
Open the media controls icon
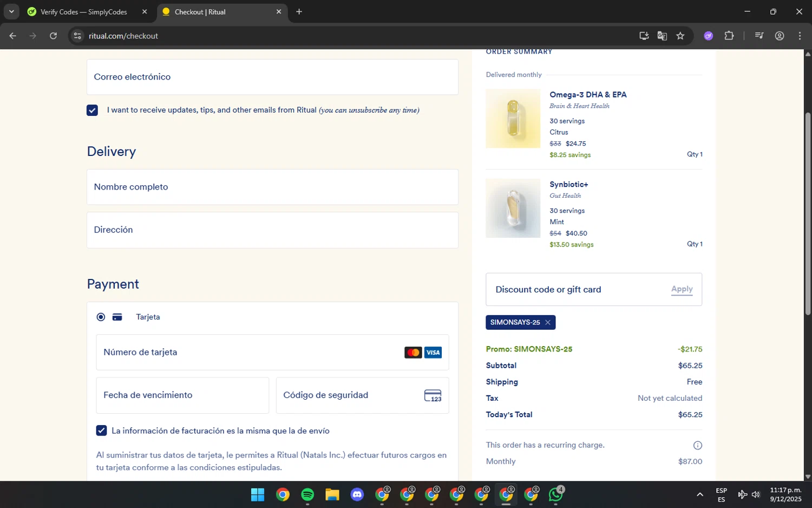pyautogui.click(x=759, y=36)
